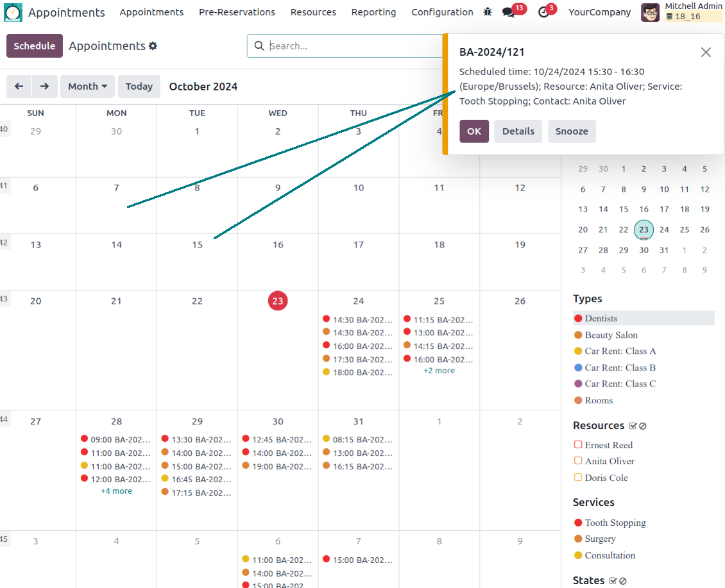Open the conversations chat icon
The image size is (725, 588).
509,12
